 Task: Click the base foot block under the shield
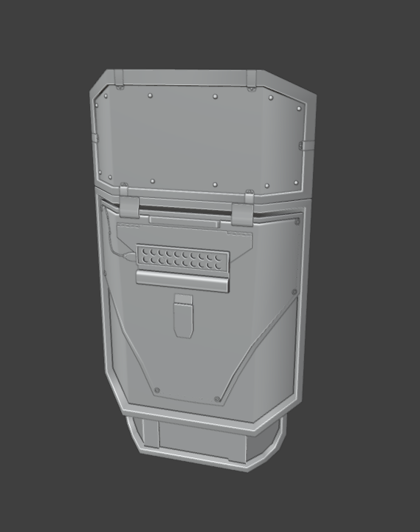tap(207, 441)
